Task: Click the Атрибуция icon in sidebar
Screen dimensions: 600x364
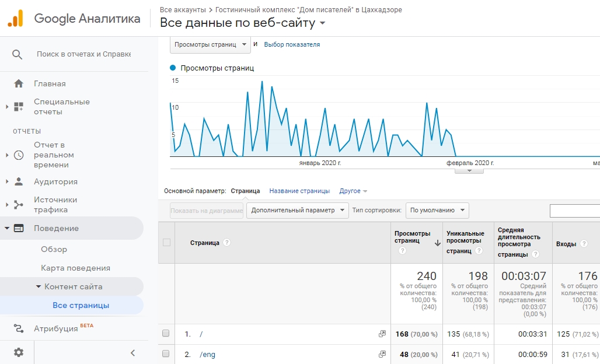Action: (19, 328)
